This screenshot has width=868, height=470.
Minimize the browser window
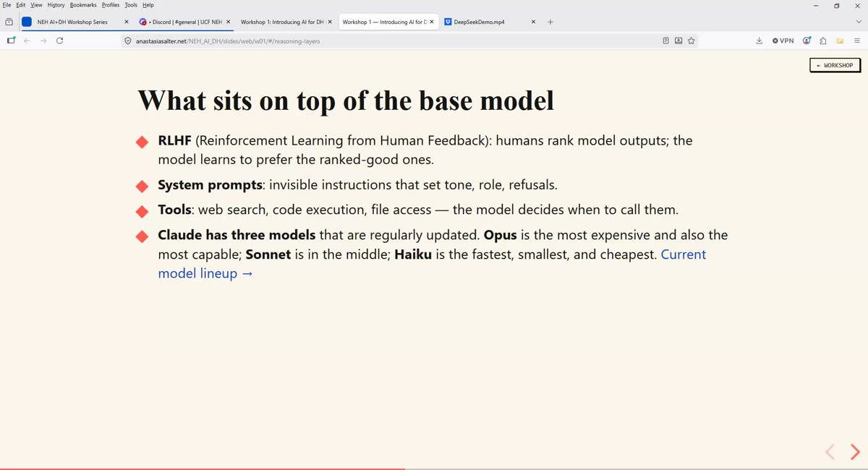816,6
